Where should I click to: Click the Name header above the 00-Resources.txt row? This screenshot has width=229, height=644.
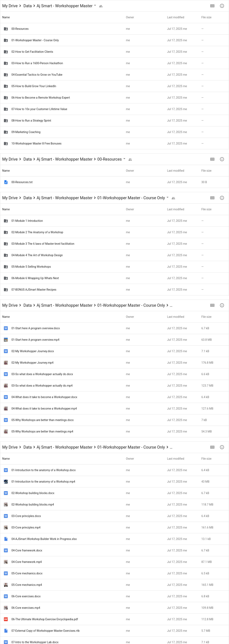pos(6,171)
